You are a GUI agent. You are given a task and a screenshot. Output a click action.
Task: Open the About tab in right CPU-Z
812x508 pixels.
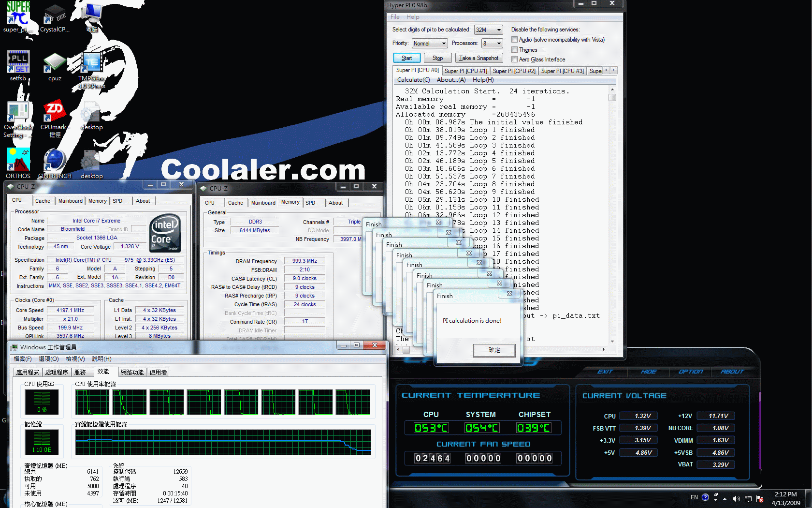pos(335,203)
